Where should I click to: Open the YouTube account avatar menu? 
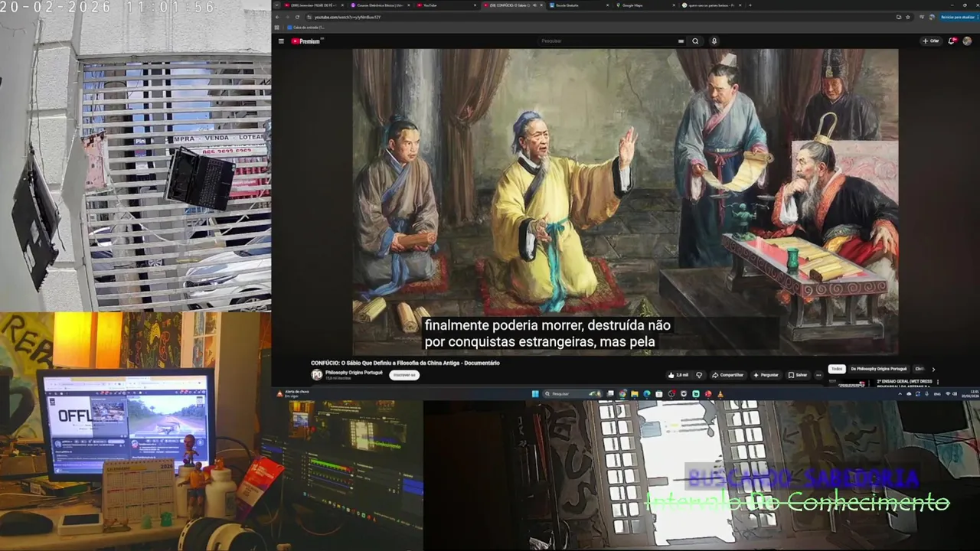point(967,41)
